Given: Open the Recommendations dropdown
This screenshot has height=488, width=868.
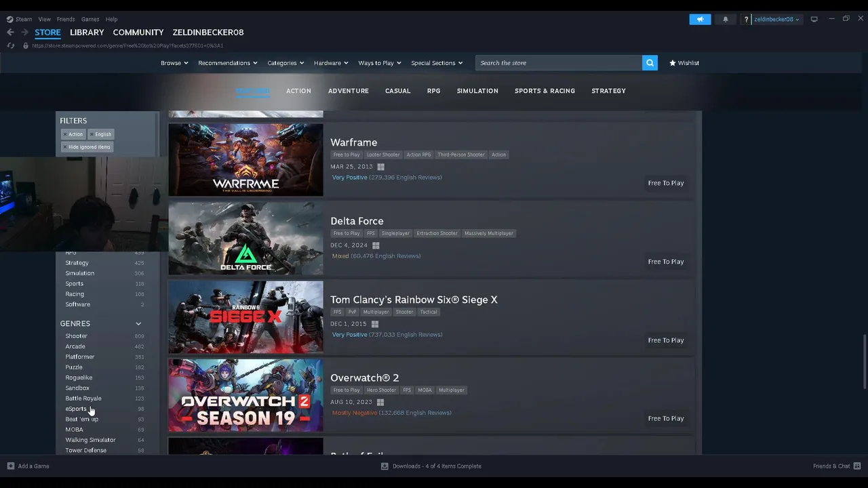Looking at the screenshot, I should pyautogui.click(x=228, y=63).
